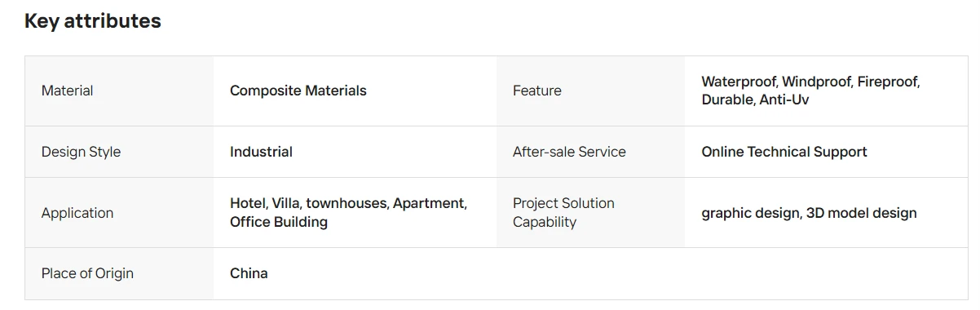
Task: Click the word Capability in label
Action: point(545,222)
